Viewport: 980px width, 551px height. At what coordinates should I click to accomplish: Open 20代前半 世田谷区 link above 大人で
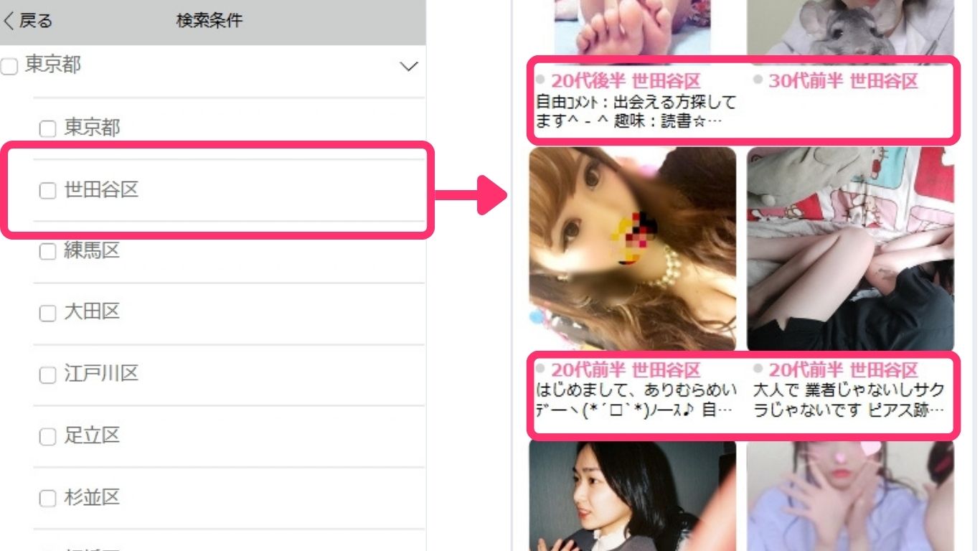point(843,371)
